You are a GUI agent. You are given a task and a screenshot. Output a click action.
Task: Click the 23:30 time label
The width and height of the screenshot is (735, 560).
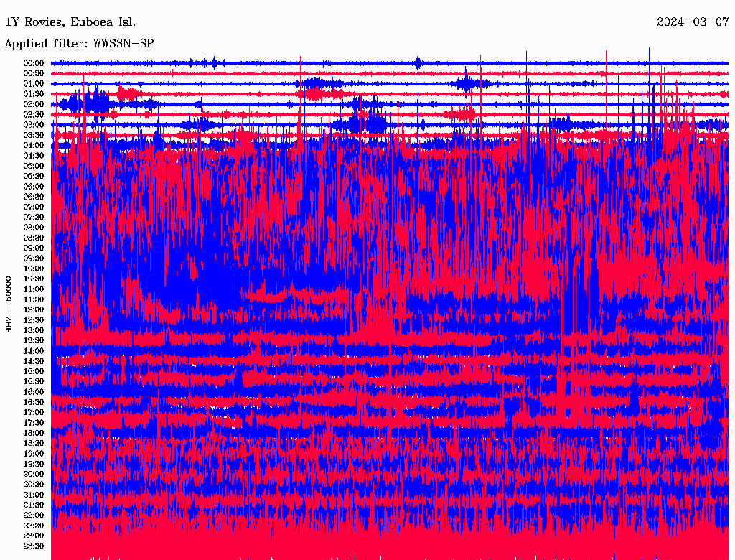pyautogui.click(x=34, y=546)
